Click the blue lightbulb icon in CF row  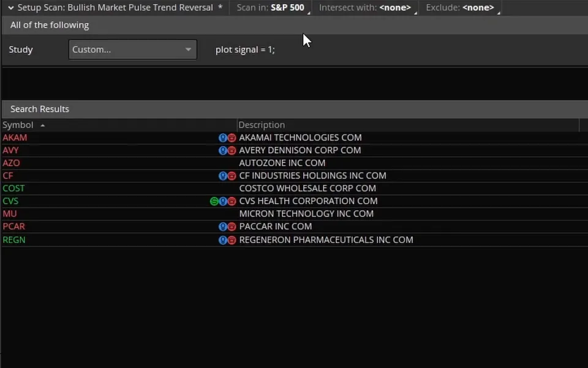pyautogui.click(x=223, y=176)
